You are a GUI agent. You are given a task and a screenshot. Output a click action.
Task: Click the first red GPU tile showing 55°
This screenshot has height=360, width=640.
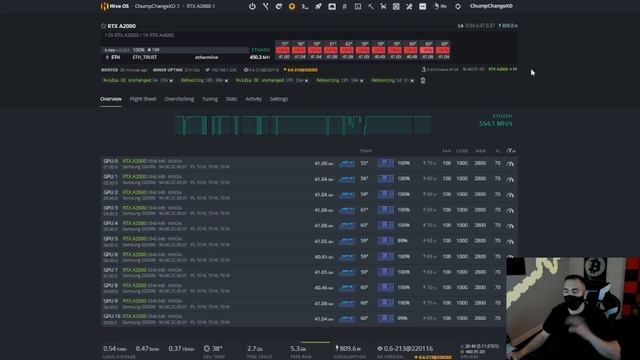point(283,50)
